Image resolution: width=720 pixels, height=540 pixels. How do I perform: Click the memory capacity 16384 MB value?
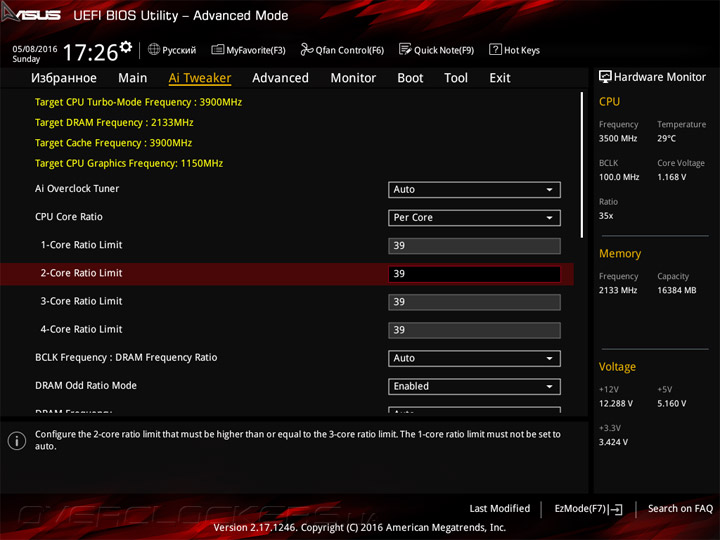(676, 290)
